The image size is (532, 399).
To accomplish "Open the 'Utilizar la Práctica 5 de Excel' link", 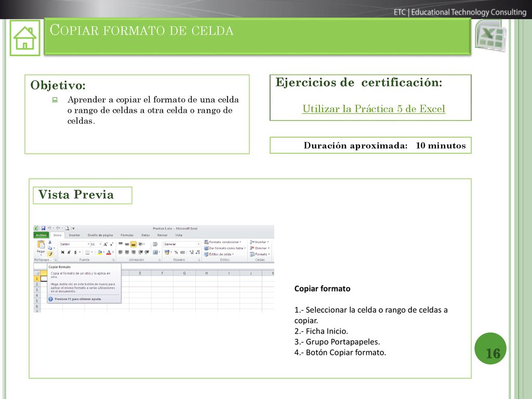I will pyautogui.click(x=374, y=109).
